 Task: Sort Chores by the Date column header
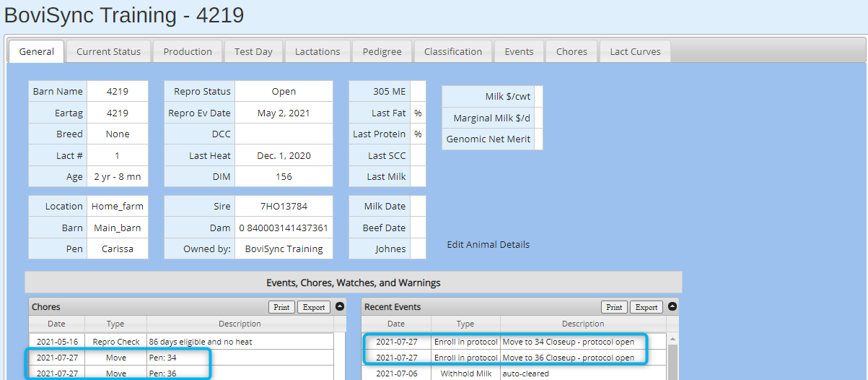pos(56,324)
